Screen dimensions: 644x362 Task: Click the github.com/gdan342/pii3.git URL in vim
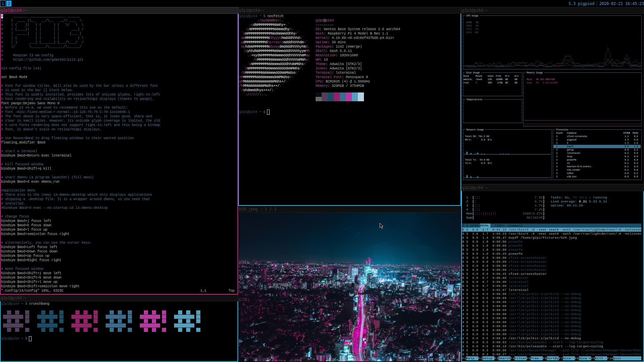click(48, 60)
